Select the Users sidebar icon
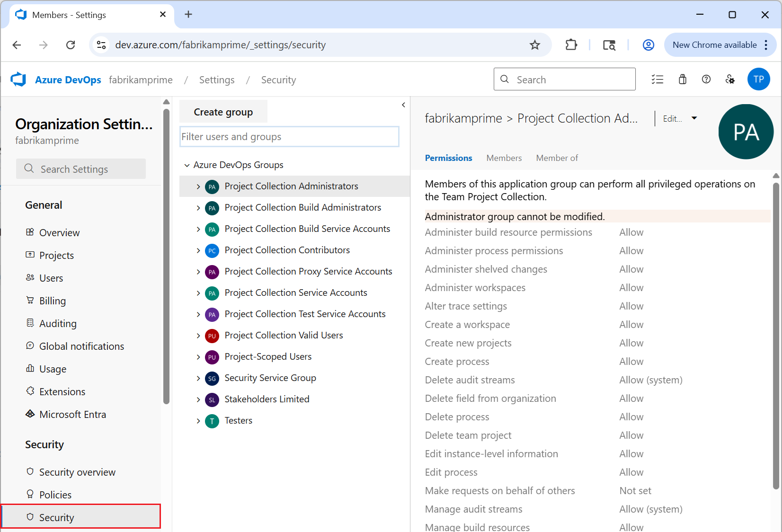Viewport: 782px width, 532px height. click(30, 278)
